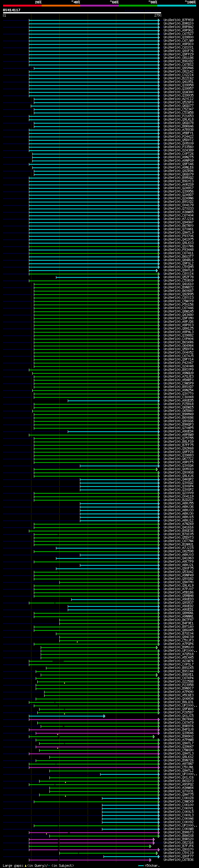Select the UniRef100_C6TBS2 label

tap(178, 65)
